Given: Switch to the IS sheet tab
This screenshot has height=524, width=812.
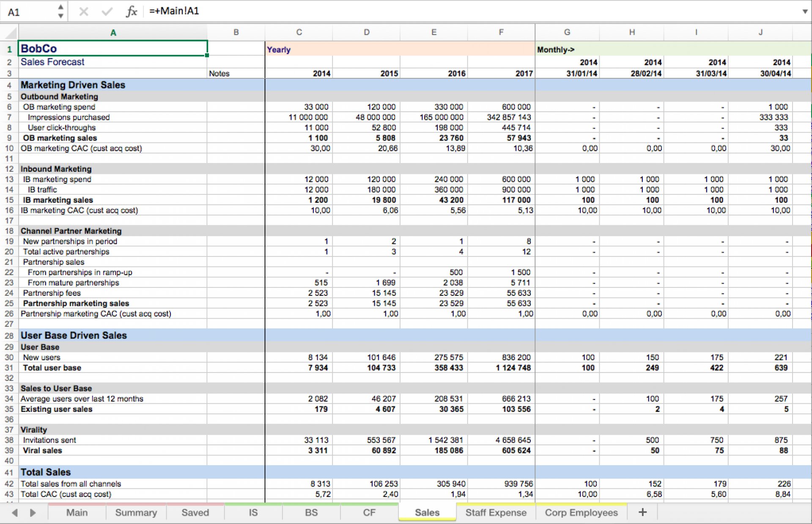Looking at the screenshot, I should coord(253,513).
